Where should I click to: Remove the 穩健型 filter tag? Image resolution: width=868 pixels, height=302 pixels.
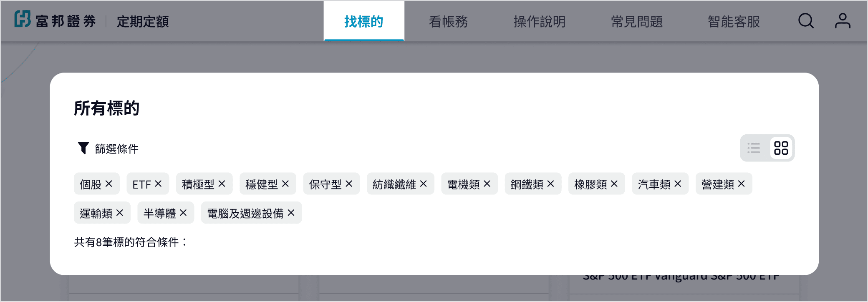tap(285, 184)
